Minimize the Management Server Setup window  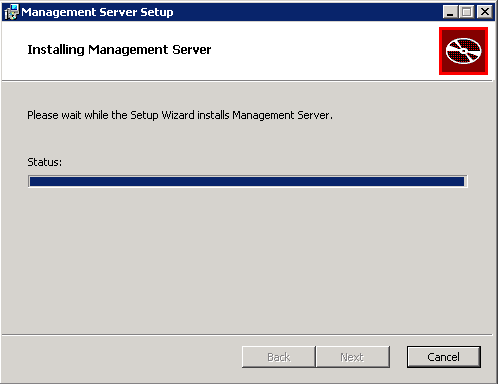(x=450, y=12)
